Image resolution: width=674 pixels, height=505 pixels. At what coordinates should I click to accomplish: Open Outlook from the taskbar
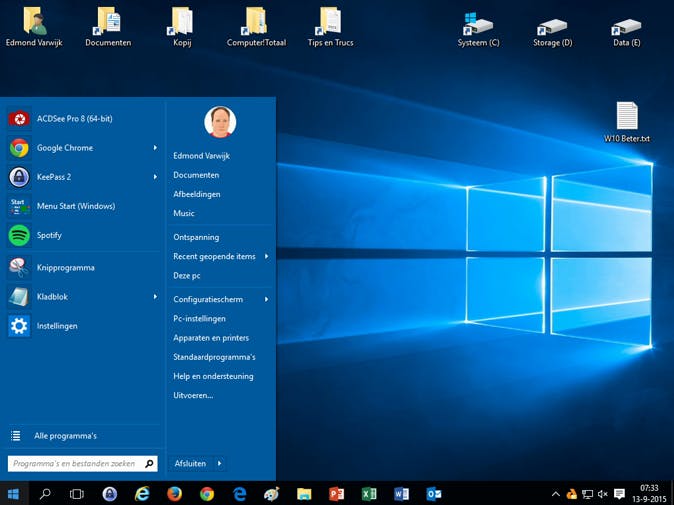(x=433, y=494)
